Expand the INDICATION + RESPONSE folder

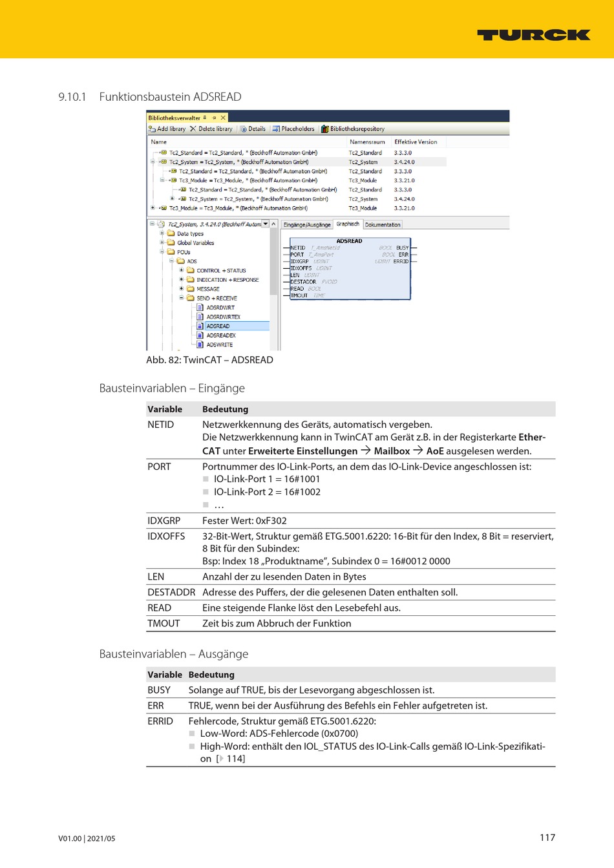coord(182,280)
